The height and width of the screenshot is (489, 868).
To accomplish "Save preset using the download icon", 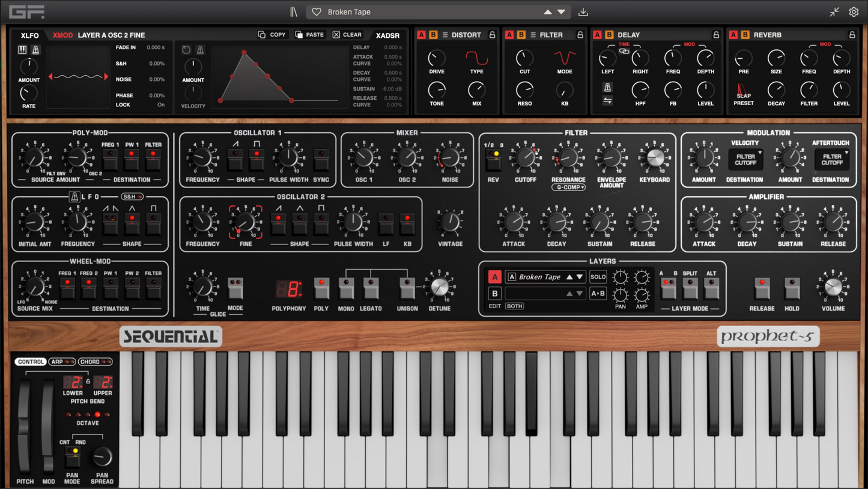I will (x=583, y=12).
